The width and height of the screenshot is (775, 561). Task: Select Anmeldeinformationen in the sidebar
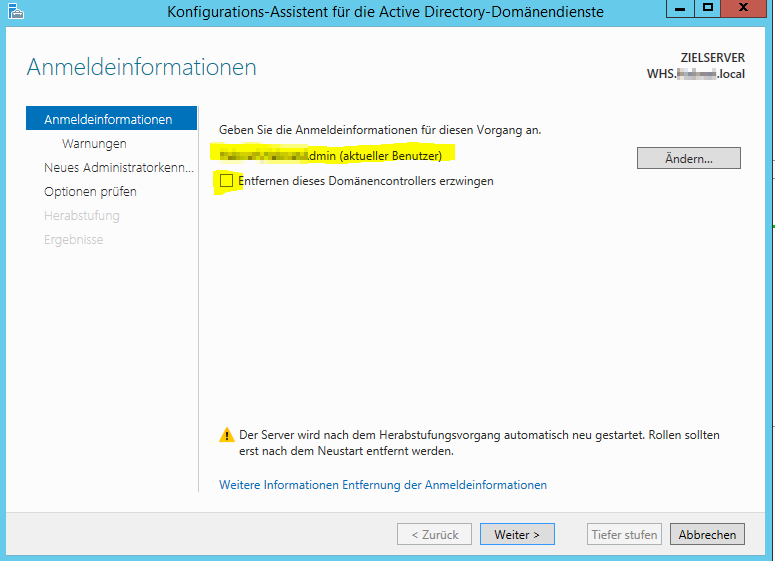tap(108, 120)
